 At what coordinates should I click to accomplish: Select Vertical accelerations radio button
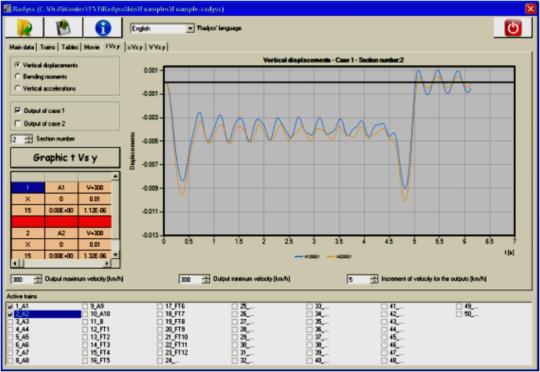[18, 88]
